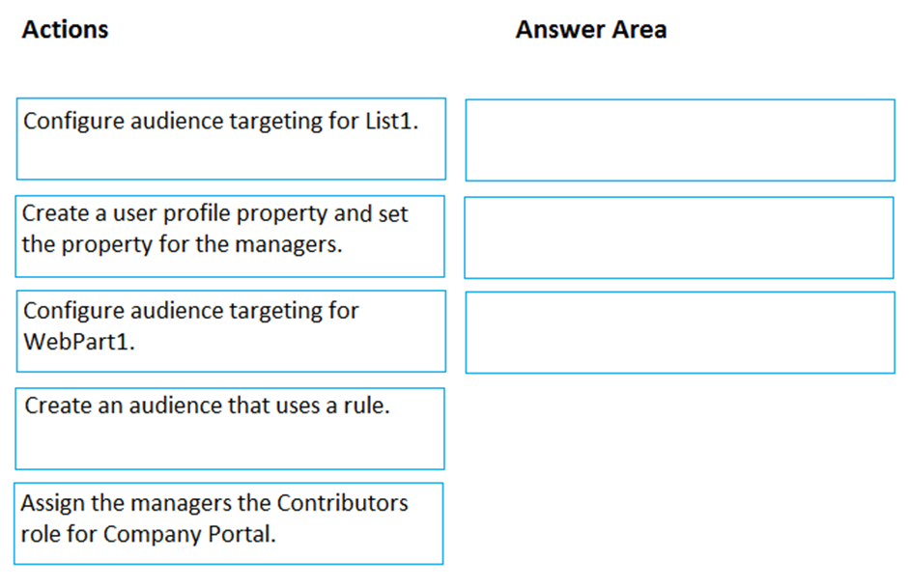The width and height of the screenshot is (909, 588).
Task: Click the word 'Answer' in right heading
Action: [560, 30]
